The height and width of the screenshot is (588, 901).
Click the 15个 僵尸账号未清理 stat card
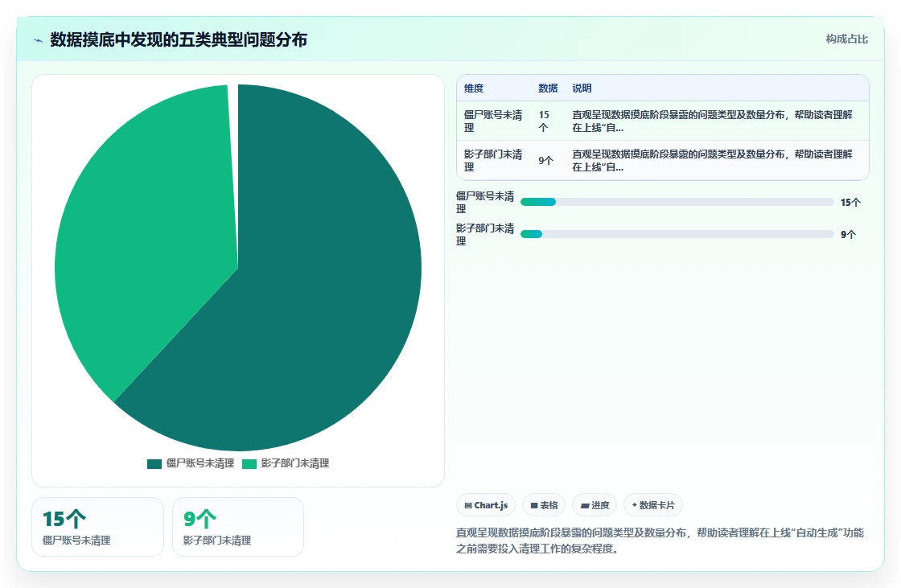pos(97,527)
